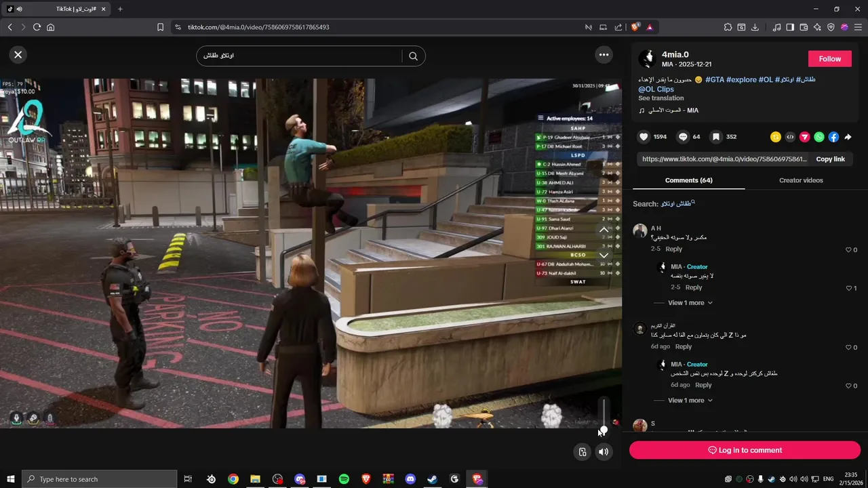Open the @OL Clips mention
The height and width of the screenshot is (488, 868).
click(x=656, y=89)
